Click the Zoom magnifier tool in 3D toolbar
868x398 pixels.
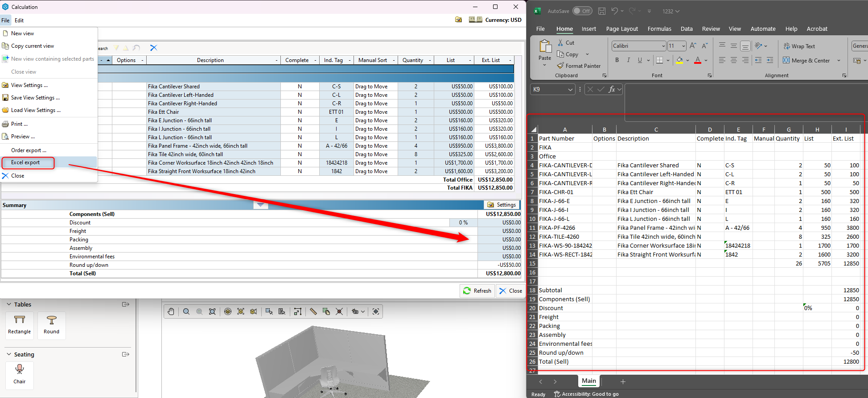click(186, 311)
